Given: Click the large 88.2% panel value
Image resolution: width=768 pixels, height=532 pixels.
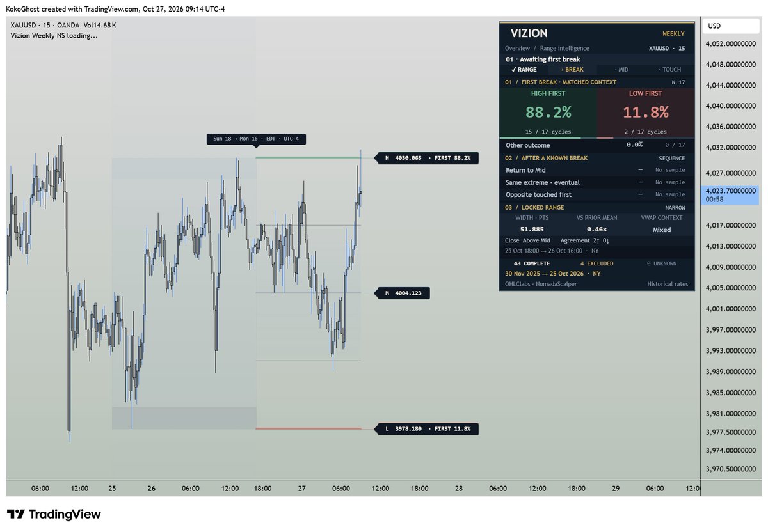Looking at the screenshot, I should pyautogui.click(x=548, y=113).
